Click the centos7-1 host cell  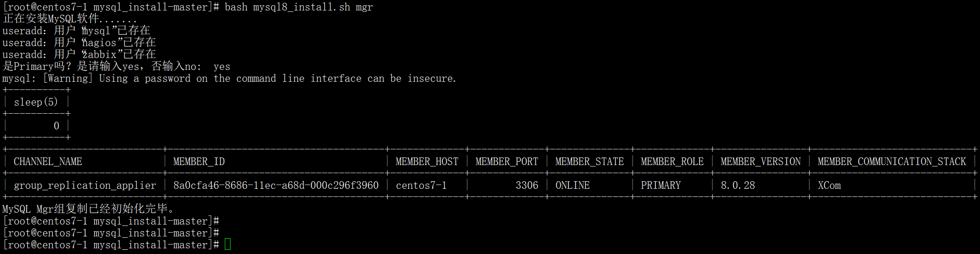click(x=421, y=186)
